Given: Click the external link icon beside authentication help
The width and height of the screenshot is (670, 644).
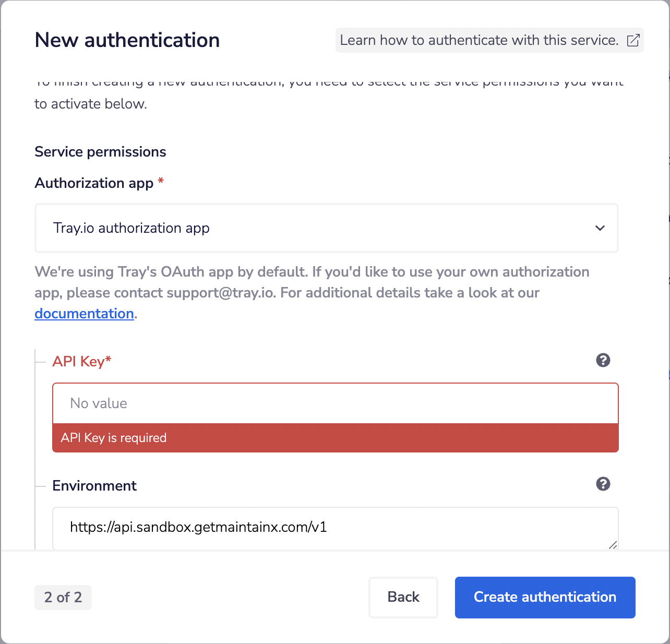Looking at the screenshot, I should [633, 40].
